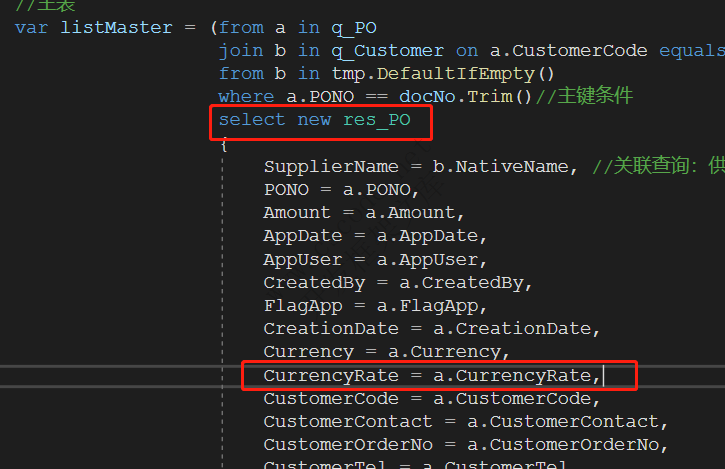
Task: Click the FlagApp = a.FlagApp line
Action: pos(375,306)
